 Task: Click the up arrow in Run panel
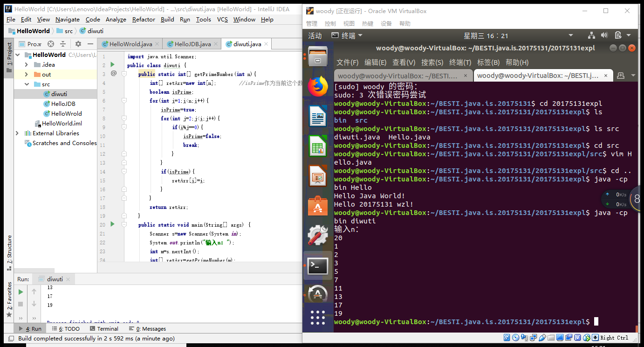point(34,292)
